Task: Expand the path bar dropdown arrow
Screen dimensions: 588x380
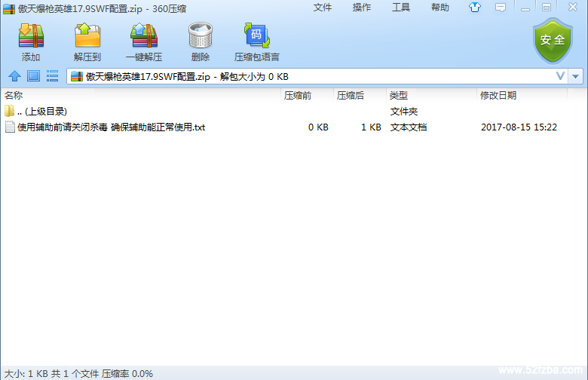Action: point(576,76)
